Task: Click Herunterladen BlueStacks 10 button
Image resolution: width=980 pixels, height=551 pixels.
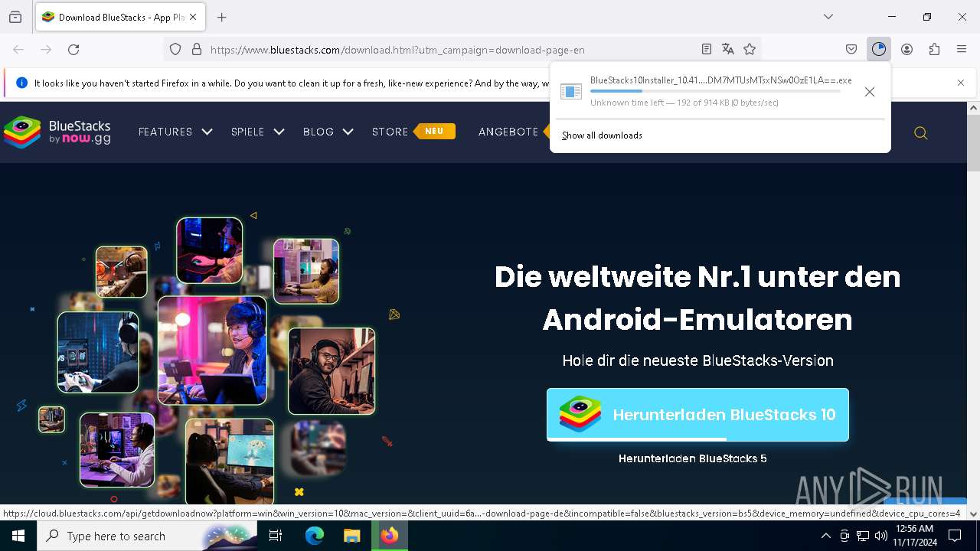Action: 697,415
